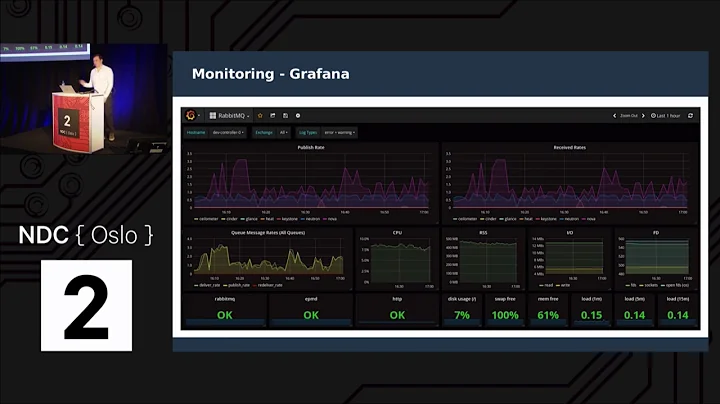Click the Exchange variable label
The image size is (720, 404).
pos(264,132)
